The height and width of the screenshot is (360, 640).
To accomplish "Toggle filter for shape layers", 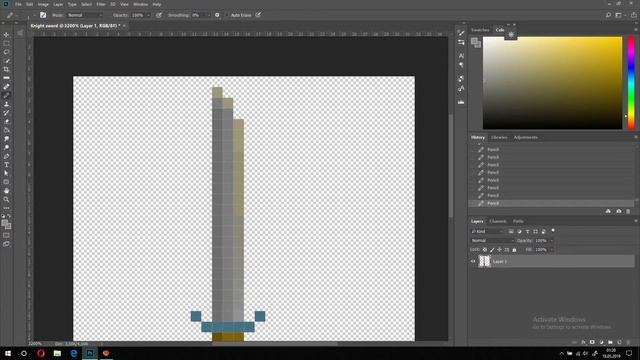I will [536, 231].
